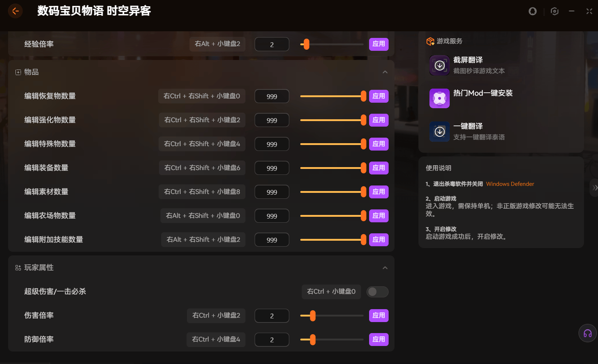This screenshot has height=364, width=598.
Task: Open the 热门Mod一键安装 icon
Action: (439, 99)
